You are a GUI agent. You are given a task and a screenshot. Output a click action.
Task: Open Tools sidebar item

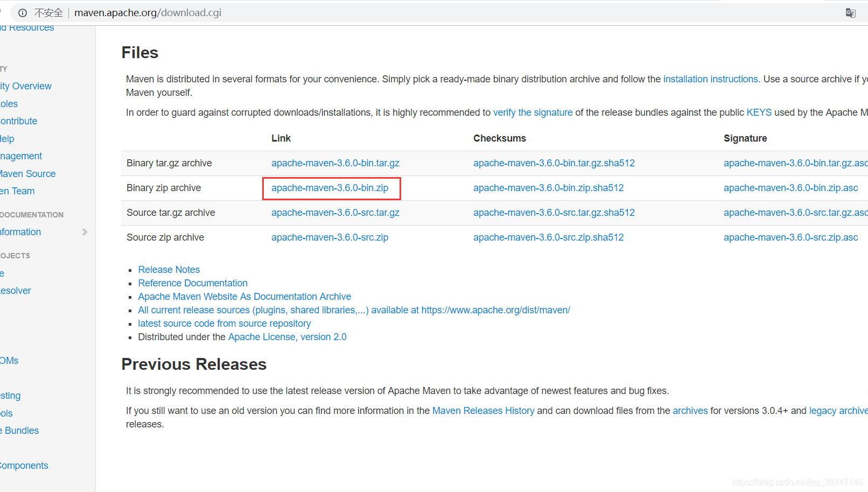click(x=6, y=413)
